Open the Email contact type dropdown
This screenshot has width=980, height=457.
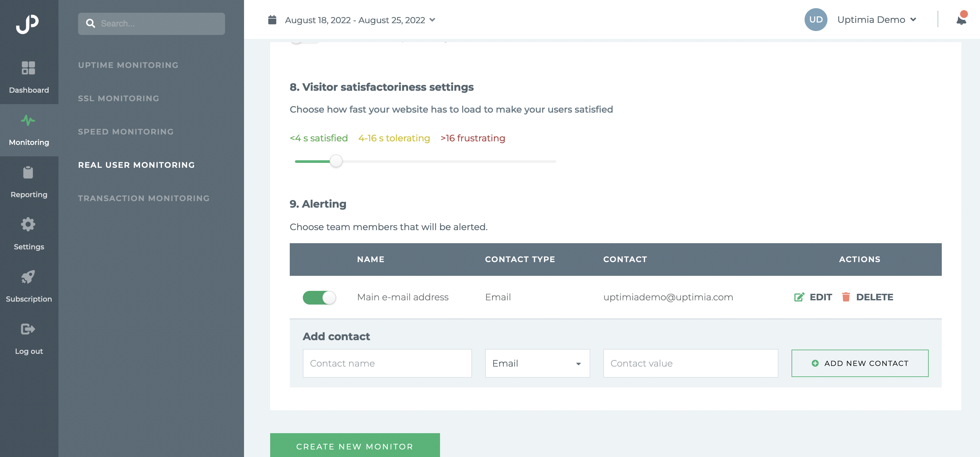point(537,363)
